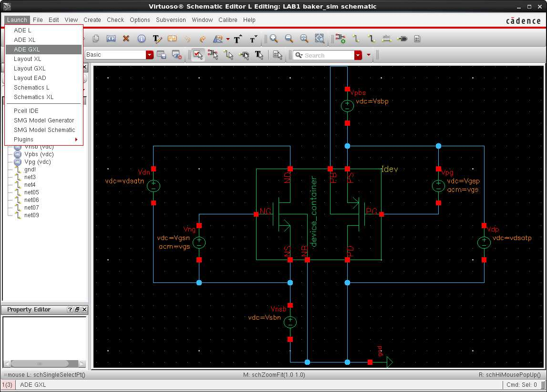Open the File menu
Image resolution: width=547 pixels, height=392 pixels.
[38, 20]
